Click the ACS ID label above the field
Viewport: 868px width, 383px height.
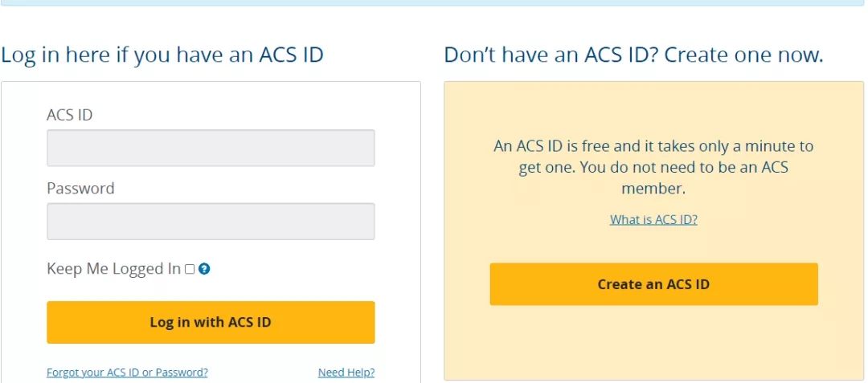pyautogui.click(x=70, y=115)
